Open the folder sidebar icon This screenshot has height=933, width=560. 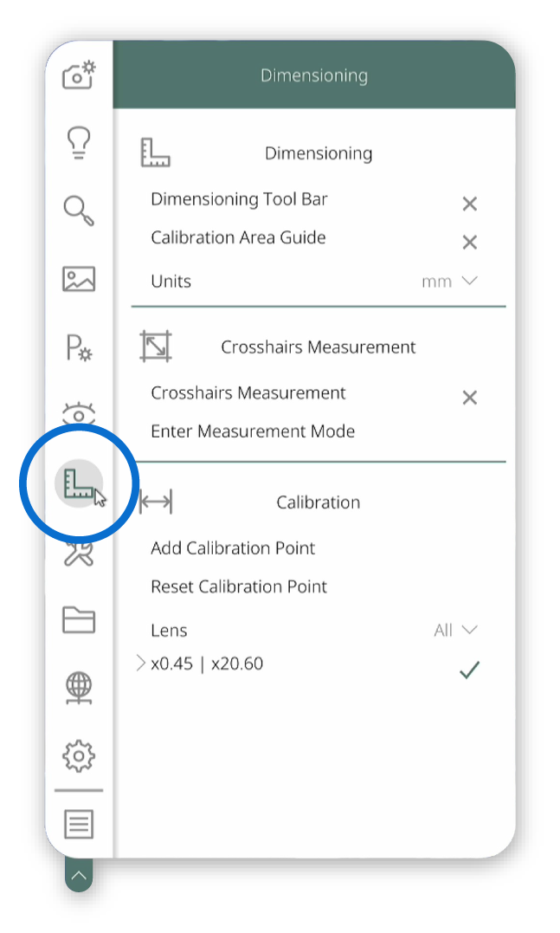(x=79, y=620)
